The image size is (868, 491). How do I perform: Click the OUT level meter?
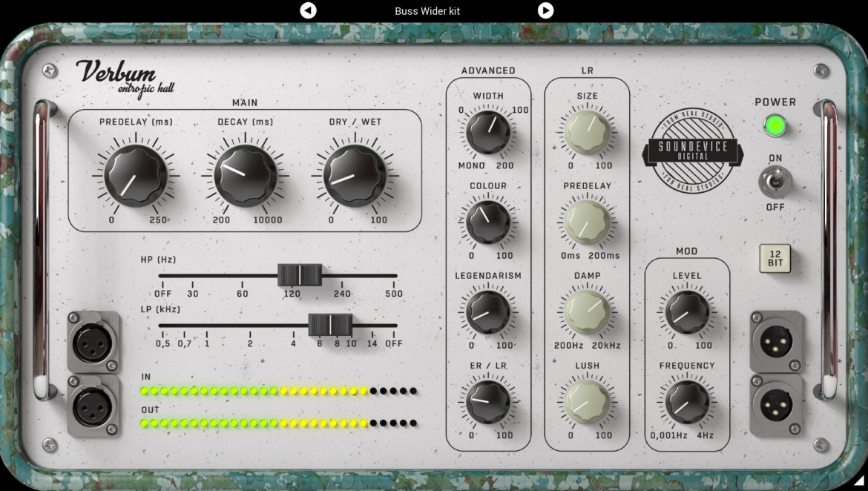[x=278, y=423]
